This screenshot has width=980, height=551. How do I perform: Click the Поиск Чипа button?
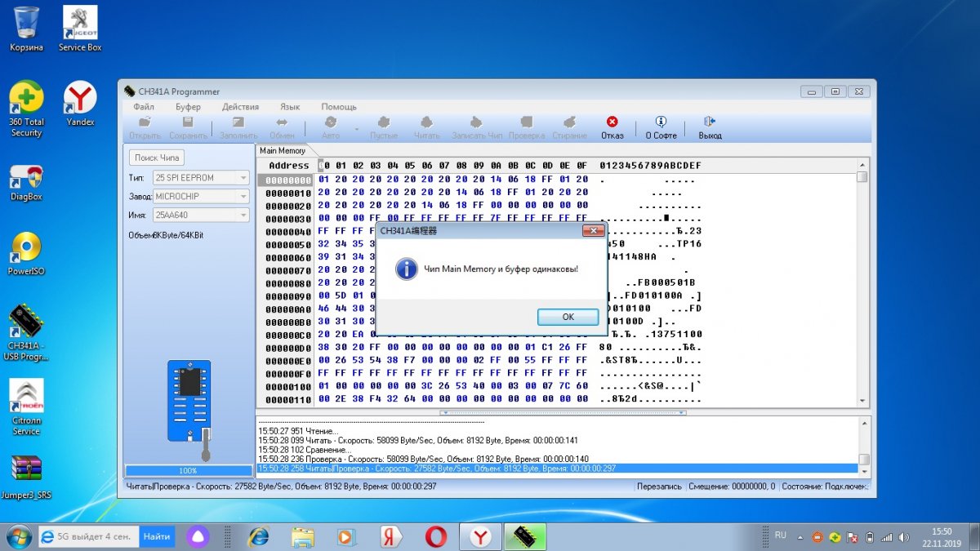click(x=158, y=158)
